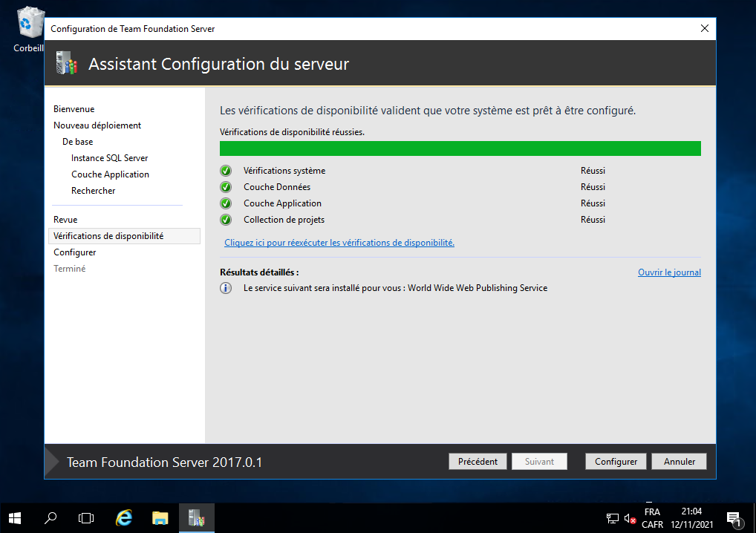
Task: Go back with the Précédent button
Action: [x=478, y=462]
